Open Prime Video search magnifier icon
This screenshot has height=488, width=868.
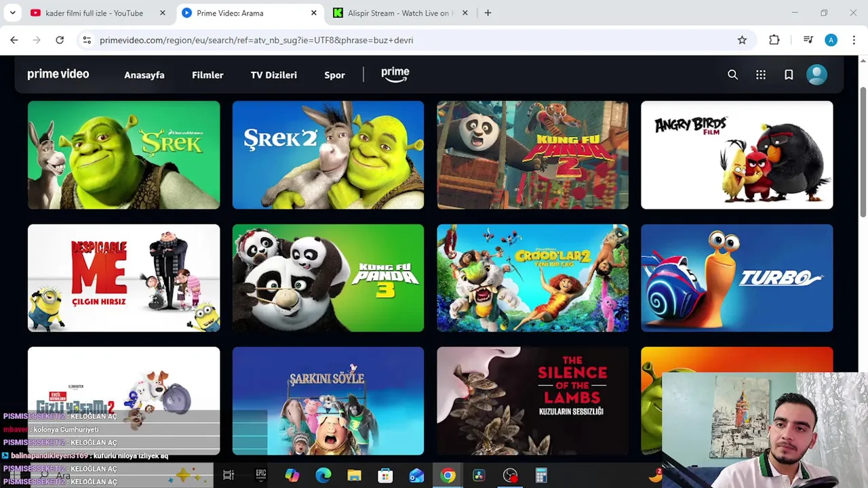pyautogui.click(x=732, y=75)
